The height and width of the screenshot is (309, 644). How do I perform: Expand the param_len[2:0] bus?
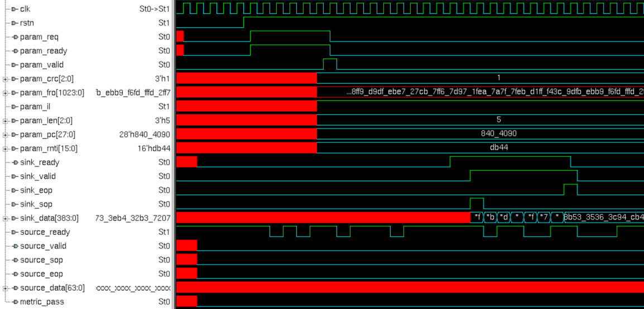click(x=5, y=120)
